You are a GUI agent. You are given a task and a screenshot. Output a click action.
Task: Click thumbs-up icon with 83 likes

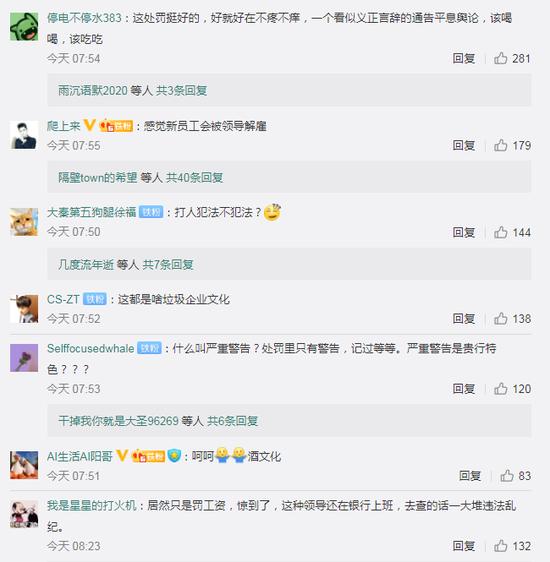[x=507, y=476]
